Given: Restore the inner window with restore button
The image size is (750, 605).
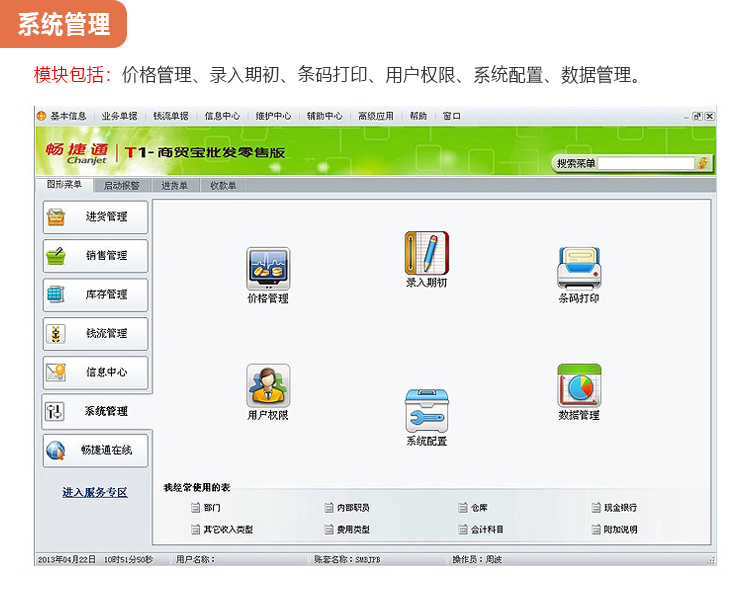Looking at the screenshot, I should pos(697,116).
